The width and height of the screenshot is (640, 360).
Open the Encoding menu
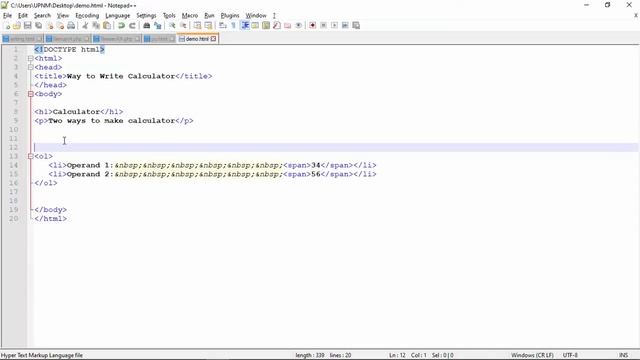tap(87, 16)
